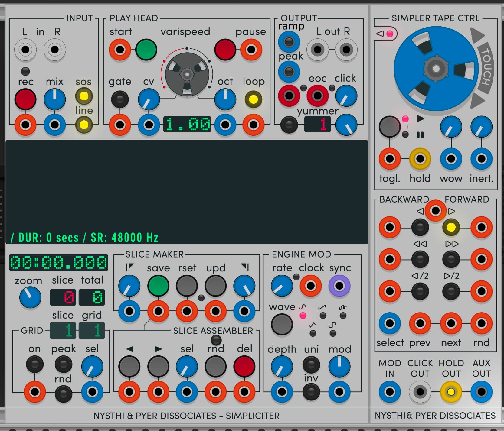This screenshot has height=431, width=504.
Task: Click the grey wave selector button
Action: (282, 324)
